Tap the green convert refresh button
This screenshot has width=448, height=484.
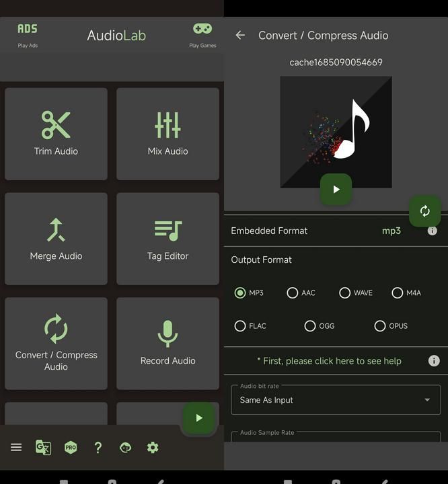pyautogui.click(x=425, y=211)
